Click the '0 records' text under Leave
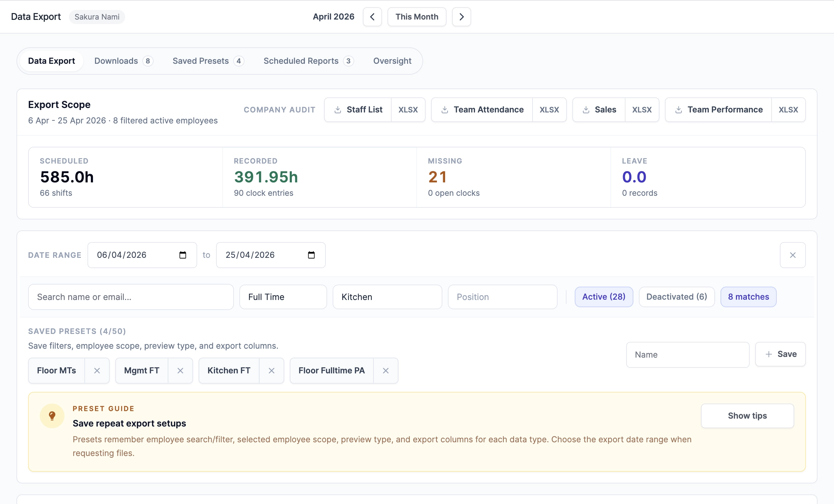The image size is (834, 504). click(640, 193)
